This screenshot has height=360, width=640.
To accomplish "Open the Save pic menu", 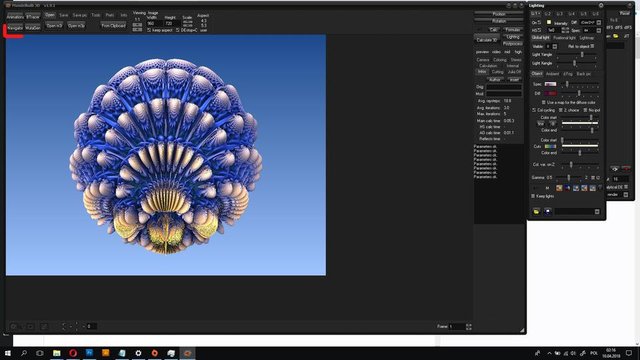I will [80, 15].
